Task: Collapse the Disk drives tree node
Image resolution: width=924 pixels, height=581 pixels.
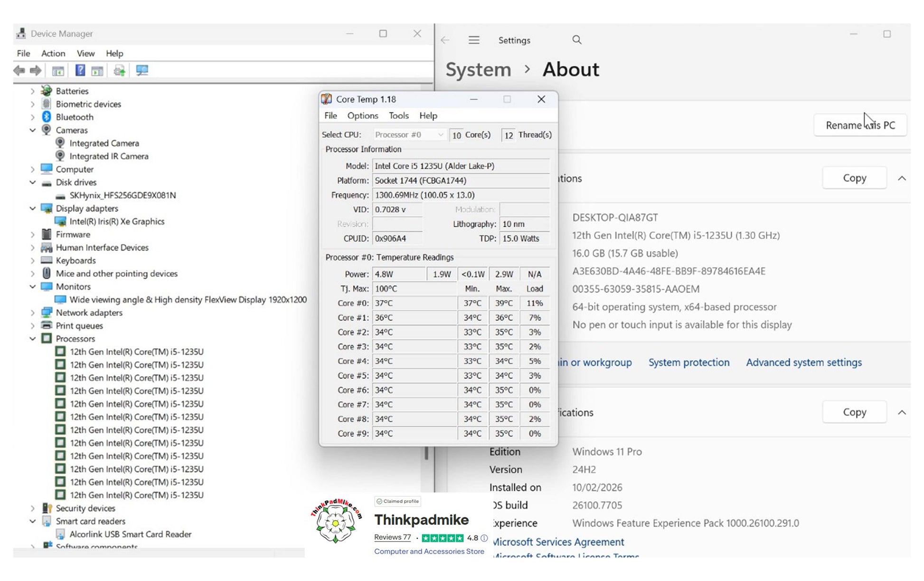Action: pyautogui.click(x=32, y=182)
